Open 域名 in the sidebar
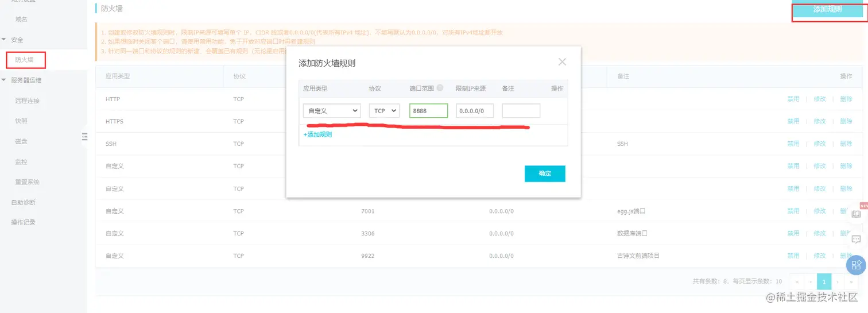868x313 pixels. pos(21,20)
